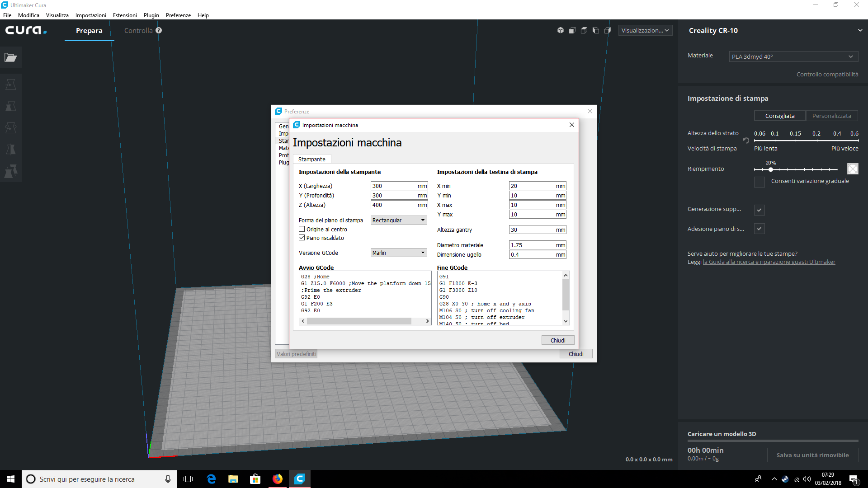The width and height of the screenshot is (868, 488).
Task: Open Controllo compatibilità link
Action: pos(827,74)
